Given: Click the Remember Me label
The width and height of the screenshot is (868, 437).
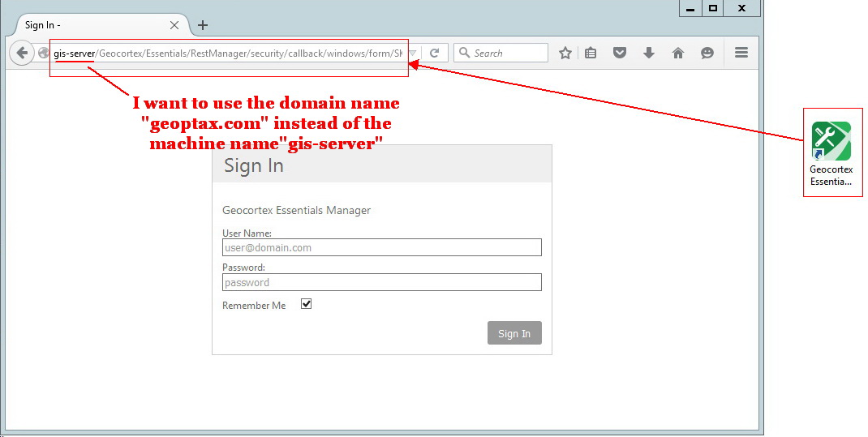Looking at the screenshot, I should tap(254, 306).
